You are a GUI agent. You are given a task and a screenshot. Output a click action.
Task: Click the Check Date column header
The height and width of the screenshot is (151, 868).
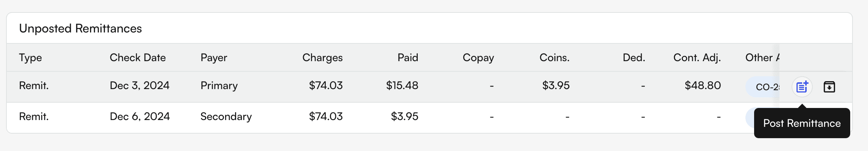tap(138, 57)
